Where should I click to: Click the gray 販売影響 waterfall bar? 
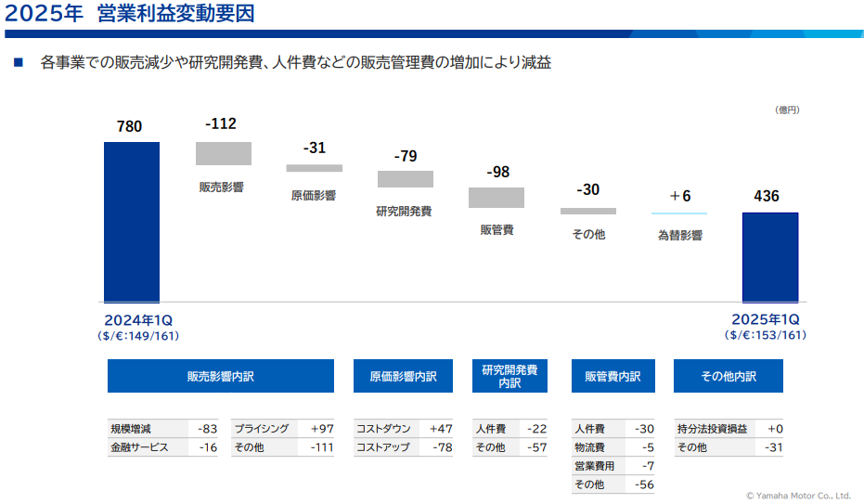224,154
